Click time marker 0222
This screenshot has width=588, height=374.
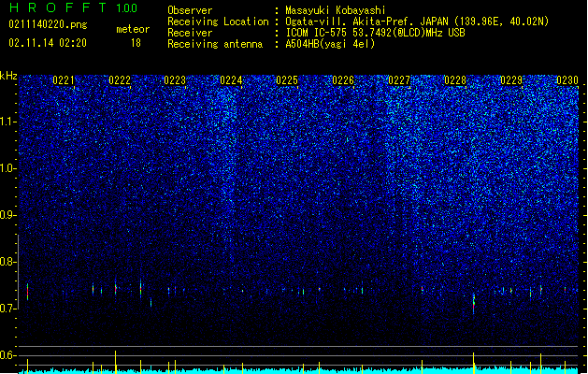(120, 80)
